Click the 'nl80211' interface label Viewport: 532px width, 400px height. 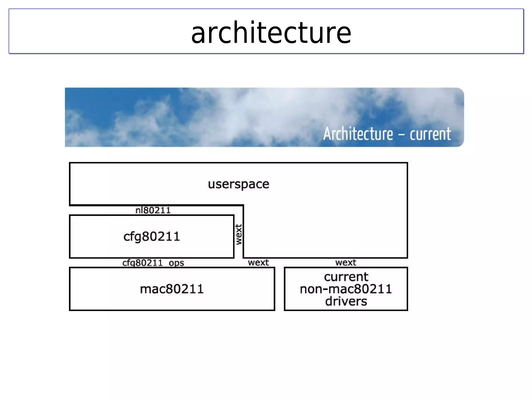pyautogui.click(x=153, y=210)
